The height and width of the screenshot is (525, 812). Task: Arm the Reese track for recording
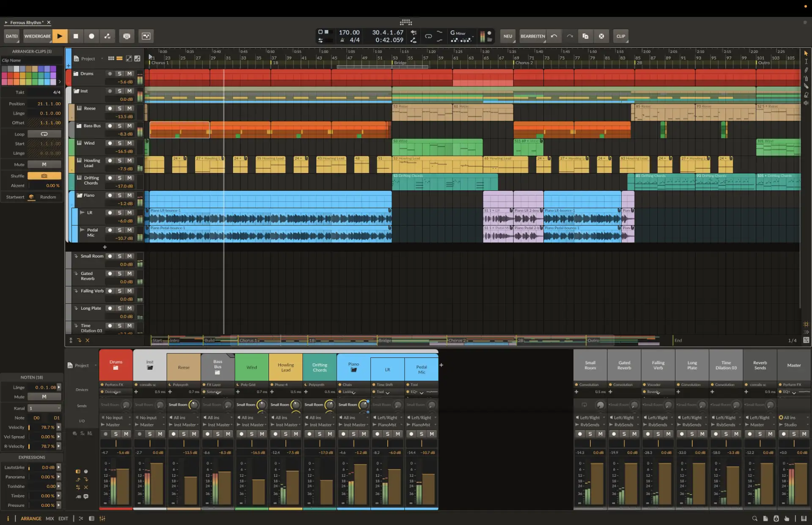(x=110, y=108)
